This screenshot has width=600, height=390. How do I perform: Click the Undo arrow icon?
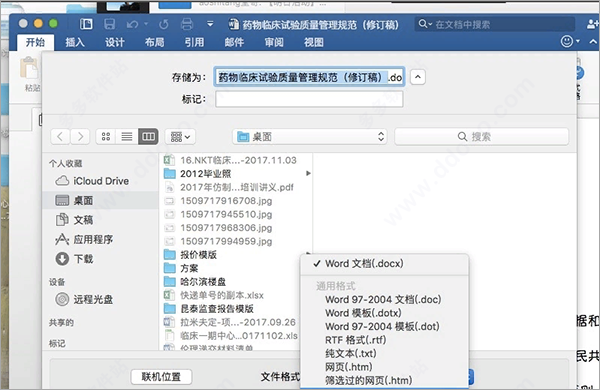[x=132, y=24]
